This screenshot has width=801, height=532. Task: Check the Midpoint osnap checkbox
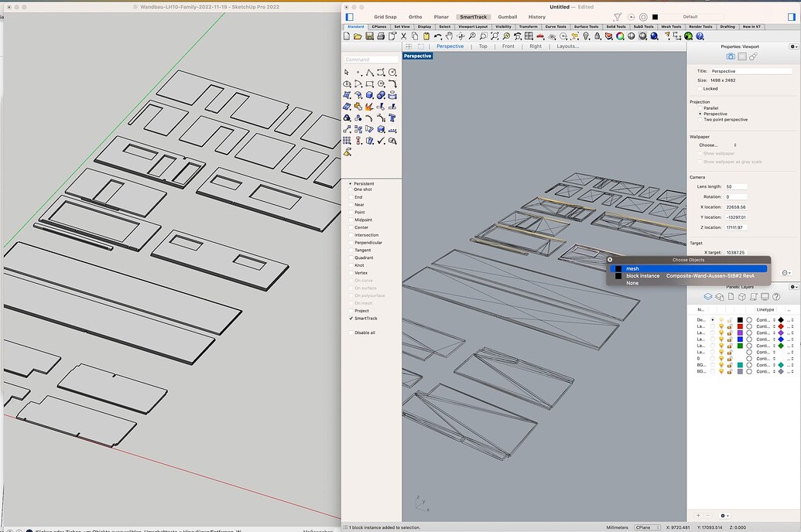[x=351, y=219]
